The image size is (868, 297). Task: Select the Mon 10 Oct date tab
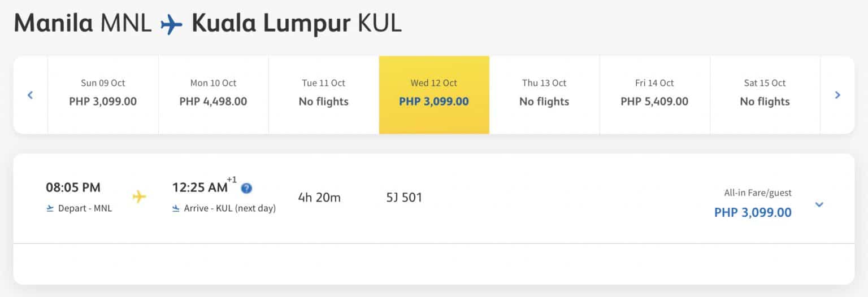[x=214, y=95]
